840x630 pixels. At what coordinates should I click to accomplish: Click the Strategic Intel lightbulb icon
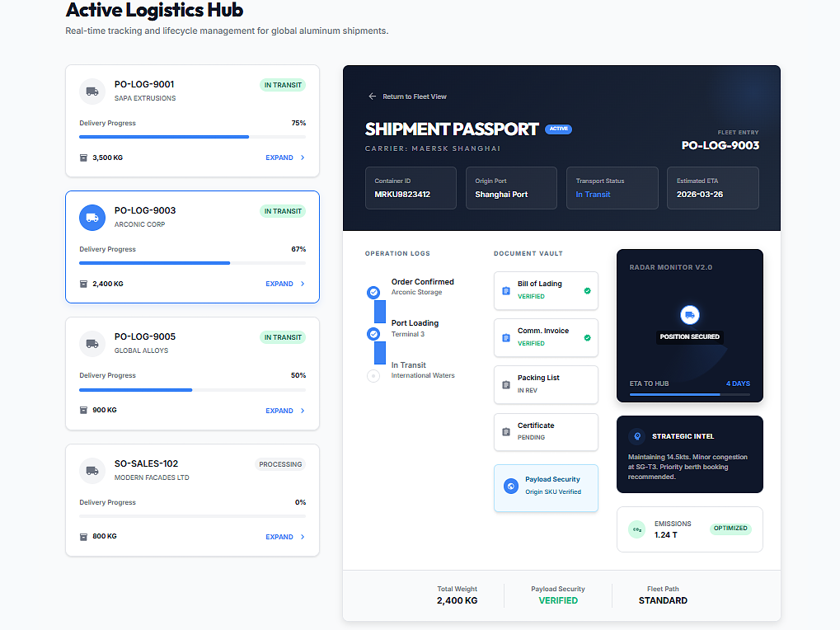(636, 436)
